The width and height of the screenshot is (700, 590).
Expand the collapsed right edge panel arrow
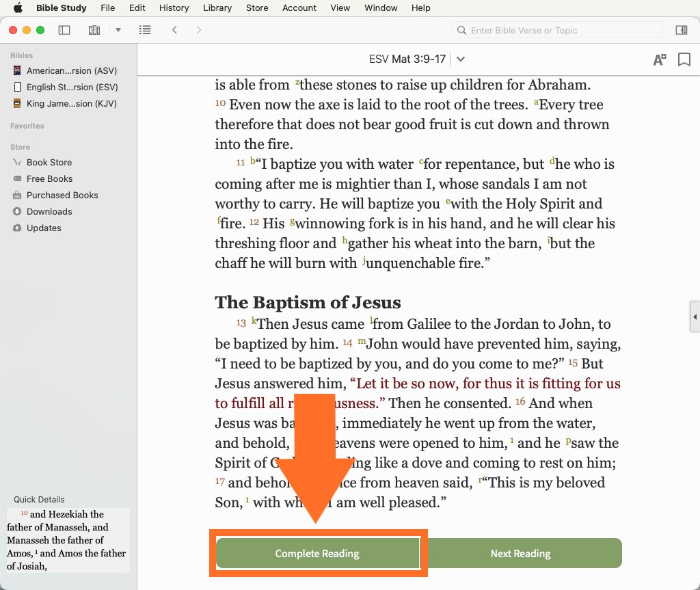[695, 317]
